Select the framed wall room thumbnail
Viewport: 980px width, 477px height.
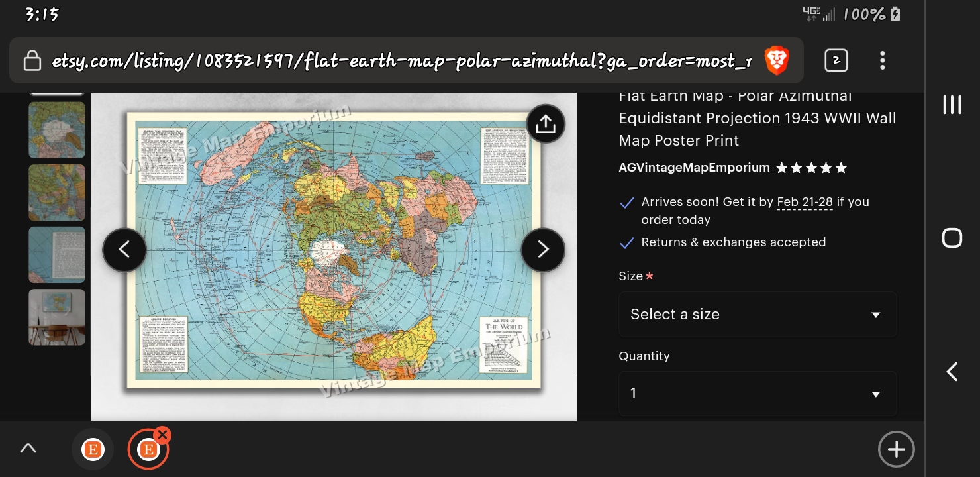[x=57, y=317]
